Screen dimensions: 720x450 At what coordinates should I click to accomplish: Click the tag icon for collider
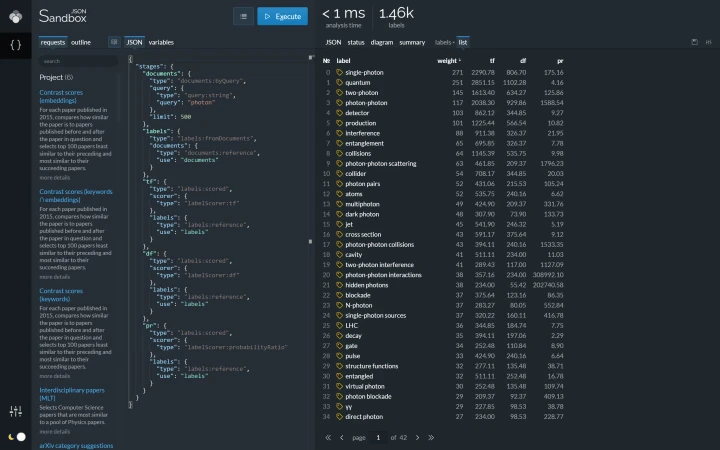(339, 174)
